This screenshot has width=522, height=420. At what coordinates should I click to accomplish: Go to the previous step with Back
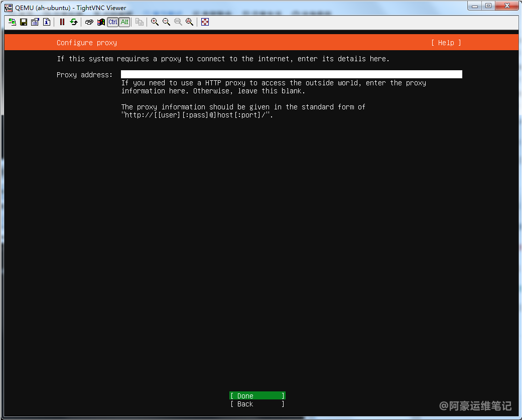click(x=257, y=404)
